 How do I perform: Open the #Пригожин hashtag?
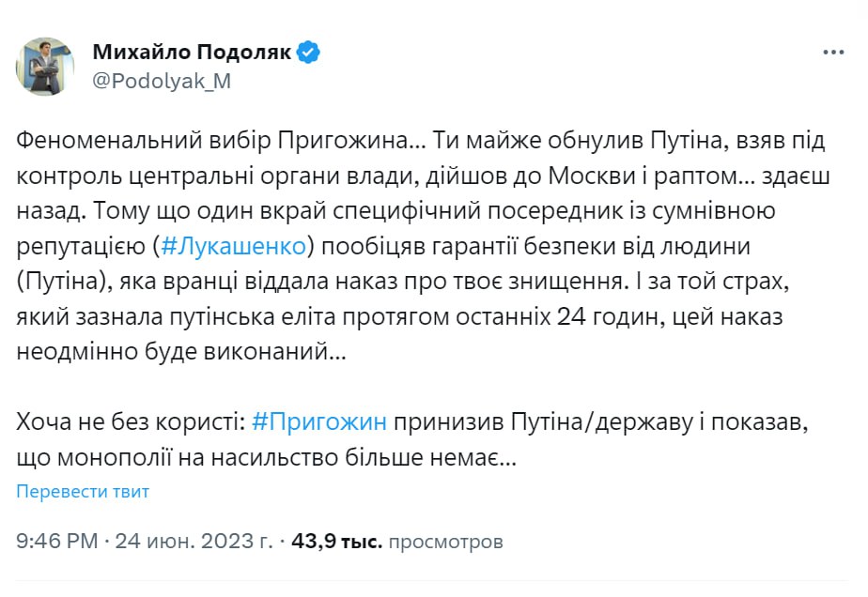click(320, 422)
